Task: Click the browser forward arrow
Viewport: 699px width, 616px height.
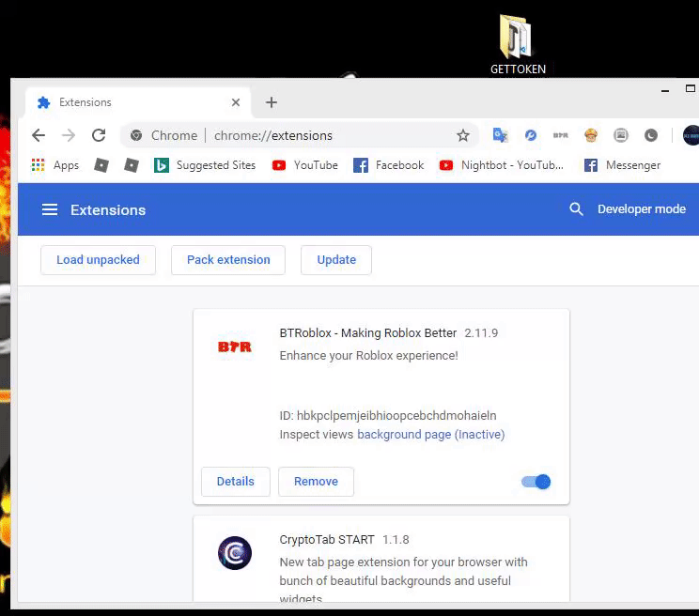Action: click(x=69, y=135)
